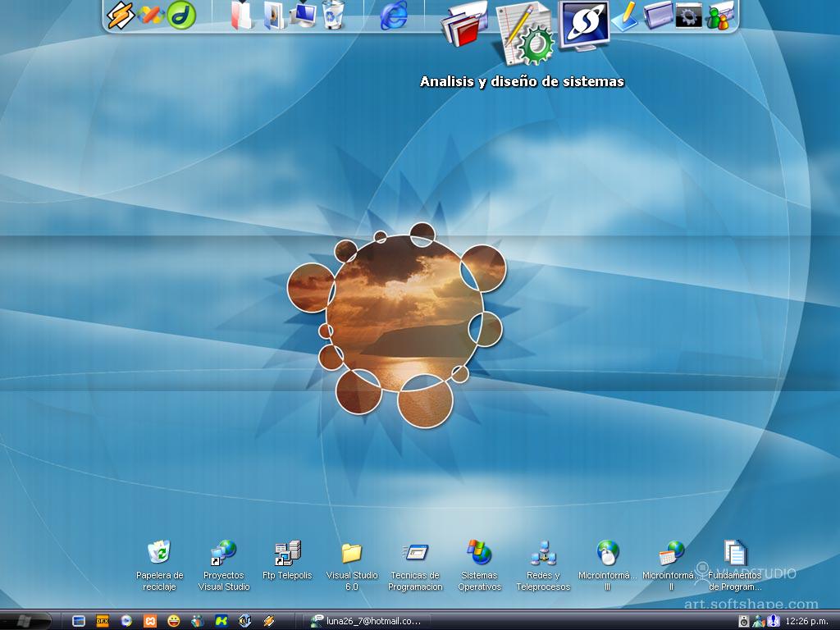Launch the speaker quick launch icon
This screenshot has width=840, height=630.
point(244,621)
